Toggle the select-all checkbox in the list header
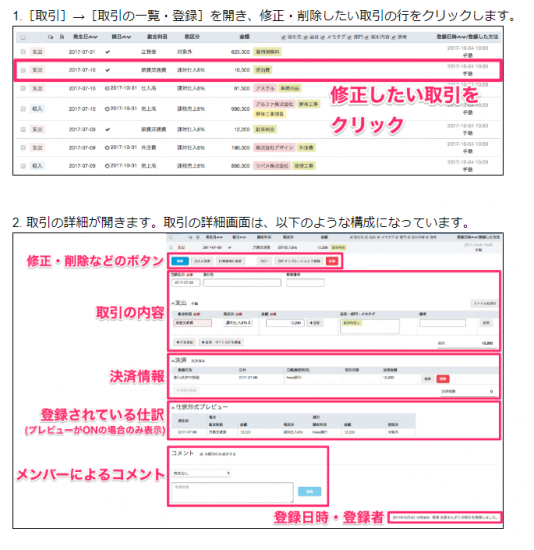 [23, 37]
